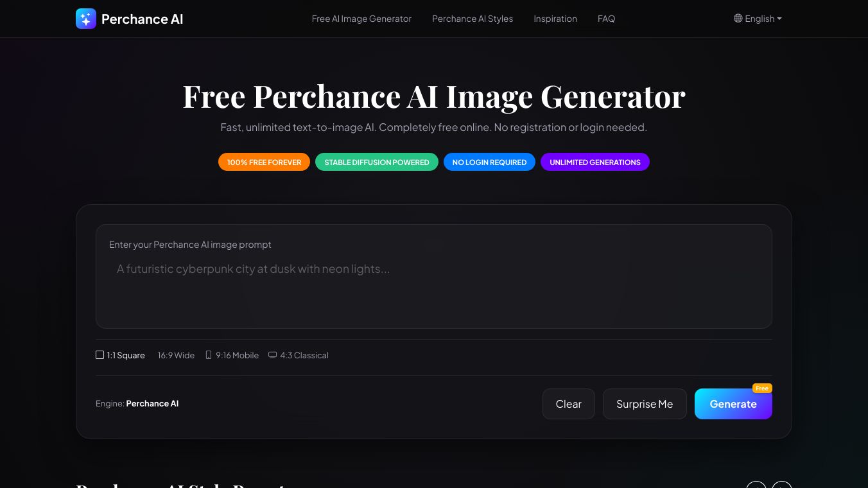Viewport: 868px width, 488px height.
Task: Select the 4:3 Classical option
Action: click(299, 355)
